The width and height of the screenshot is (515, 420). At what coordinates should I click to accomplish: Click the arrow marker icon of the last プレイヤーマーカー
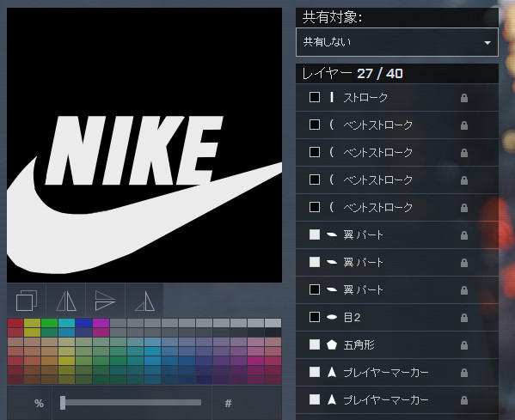point(332,399)
